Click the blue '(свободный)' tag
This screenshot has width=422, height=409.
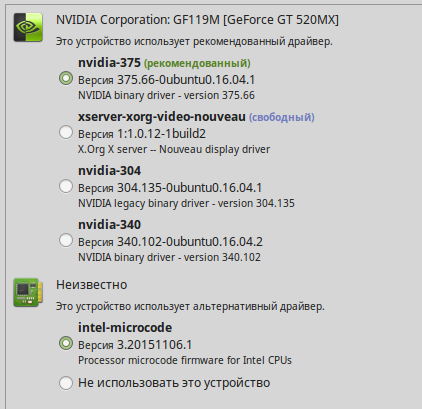tap(282, 117)
